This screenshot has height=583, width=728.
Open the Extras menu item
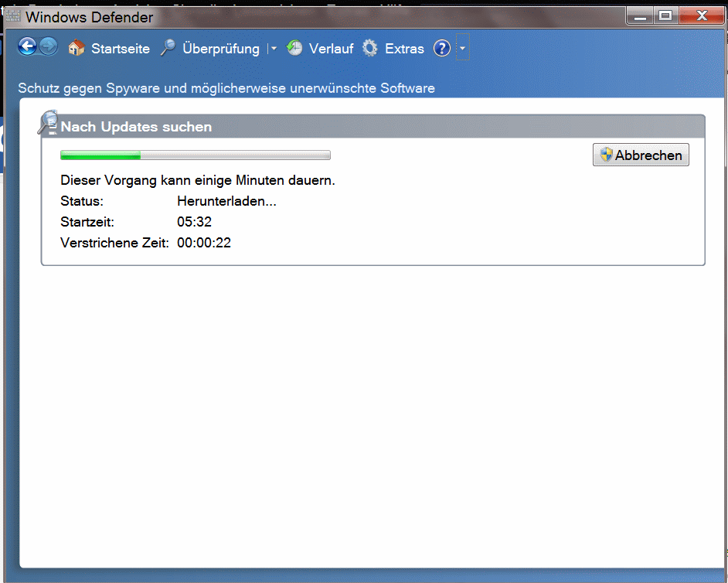pos(404,48)
